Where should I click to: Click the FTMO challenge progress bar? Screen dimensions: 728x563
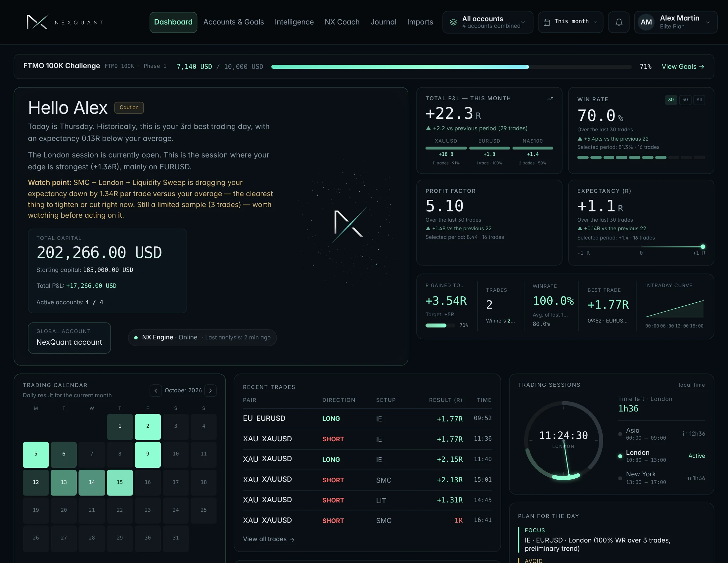[x=451, y=66]
